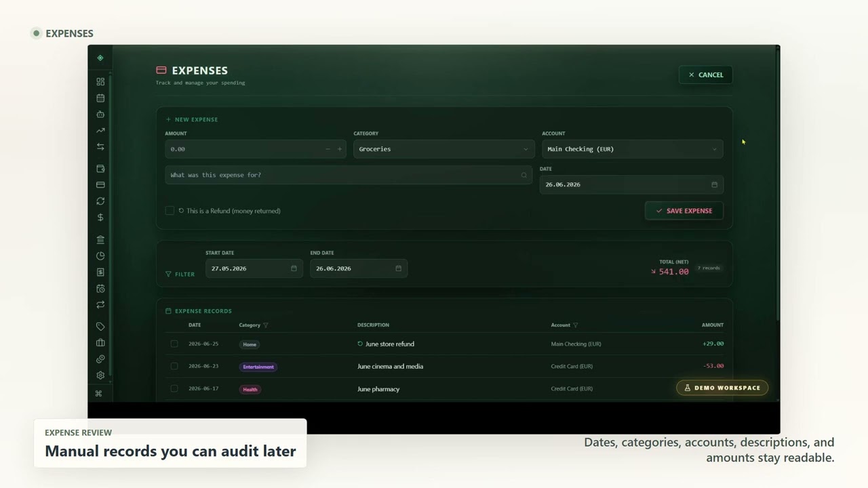This screenshot has height=488, width=868.
Task: Open the wallet icon in the sidebar
Action: click(100, 169)
